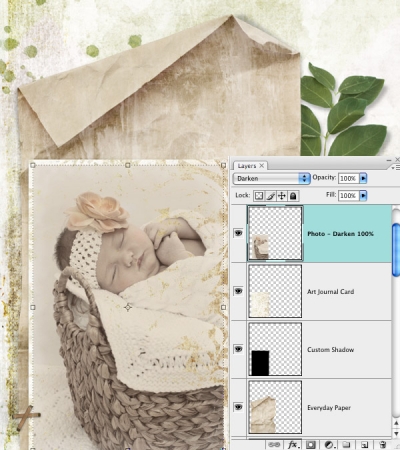The height and width of the screenshot is (450, 400).
Task: Click the new group folder icon
Action: click(346, 444)
